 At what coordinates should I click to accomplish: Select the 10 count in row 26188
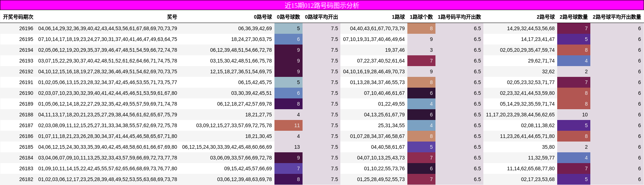tap(585, 115)
